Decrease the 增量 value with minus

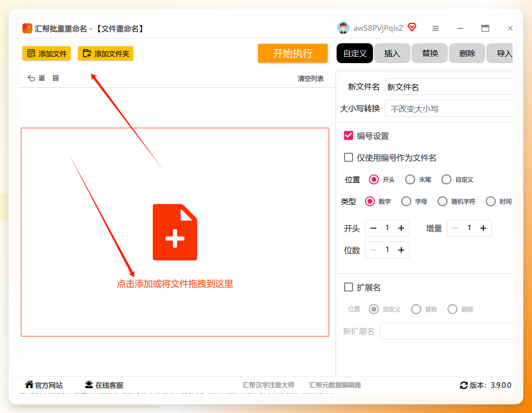click(455, 228)
